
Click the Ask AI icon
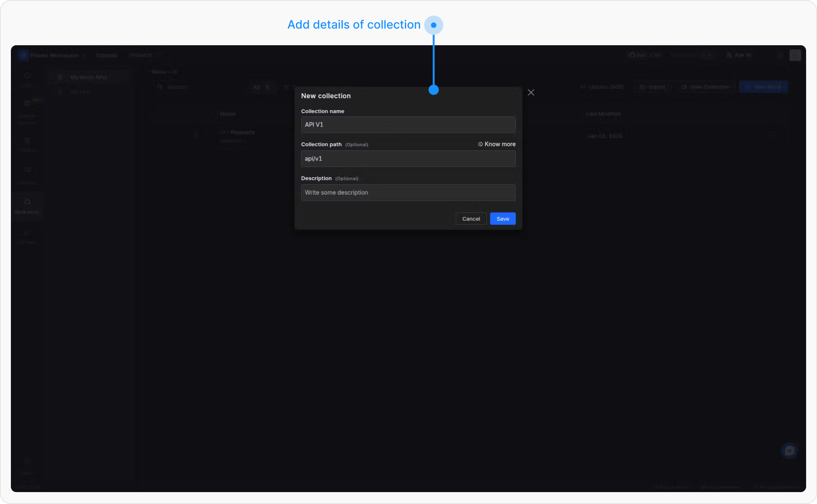click(729, 55)
